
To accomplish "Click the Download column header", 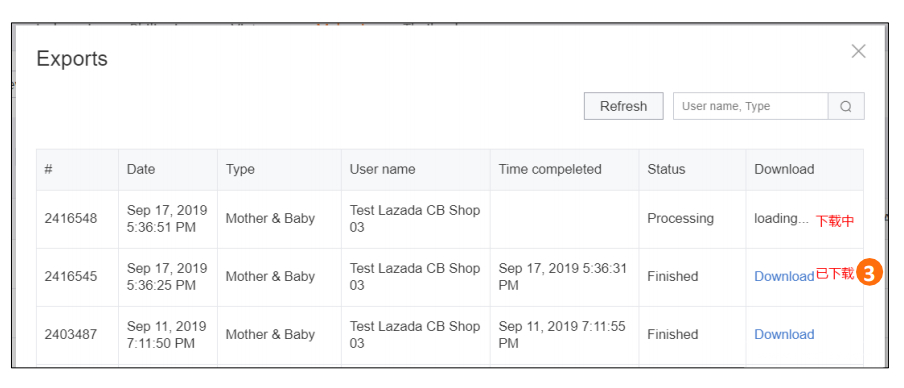I will click(784, 169).
